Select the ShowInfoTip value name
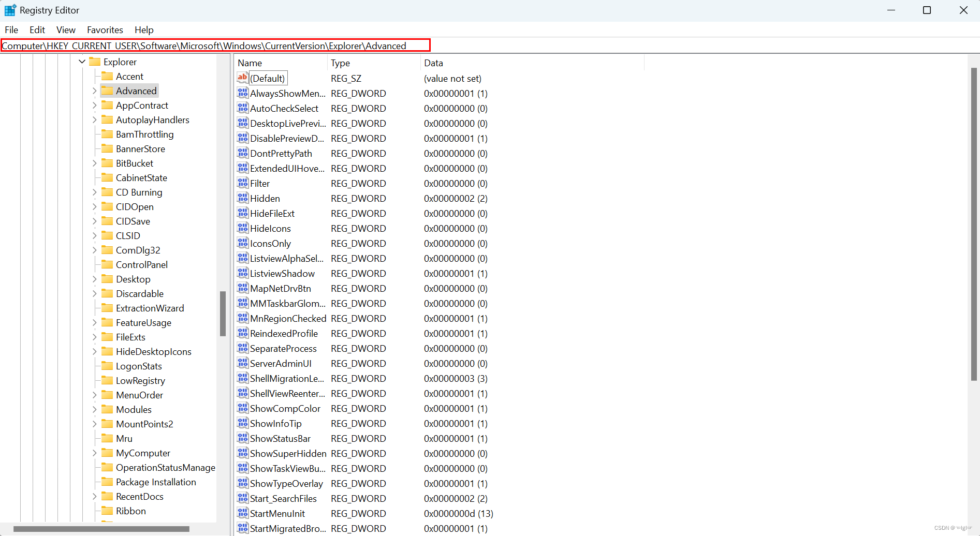Image resolution: width=980 pixels, height=536 pixels. [276, 423]
